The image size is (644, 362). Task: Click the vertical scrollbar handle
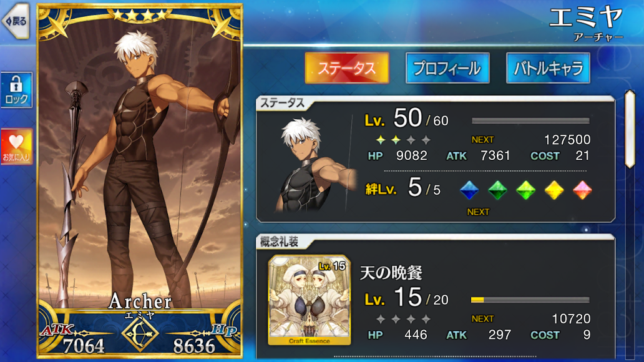(630, 129)
